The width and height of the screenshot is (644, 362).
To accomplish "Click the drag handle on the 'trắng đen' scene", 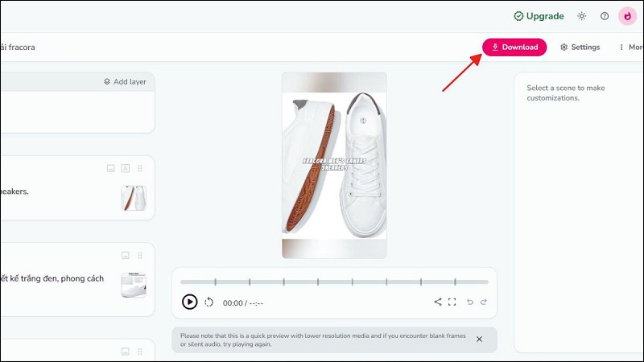I will 140,255.
